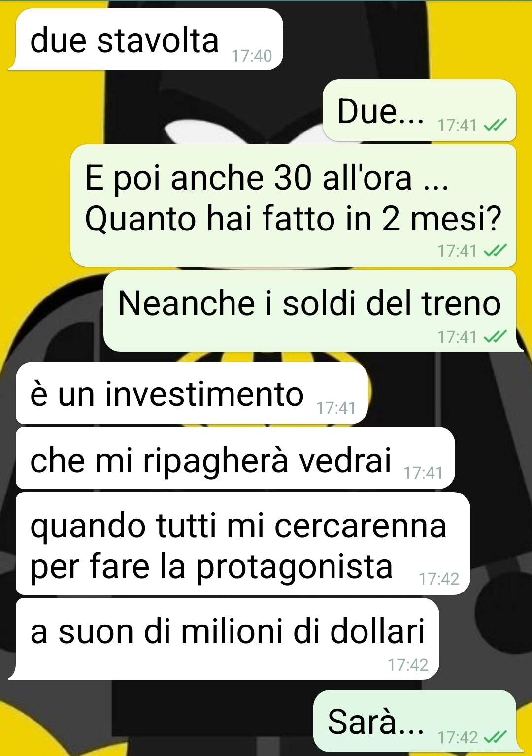Tap the 17:41 timestamp beside 'ripagherà vedrai'
Viewport: 532px width, 756px height.
(423, 473)
